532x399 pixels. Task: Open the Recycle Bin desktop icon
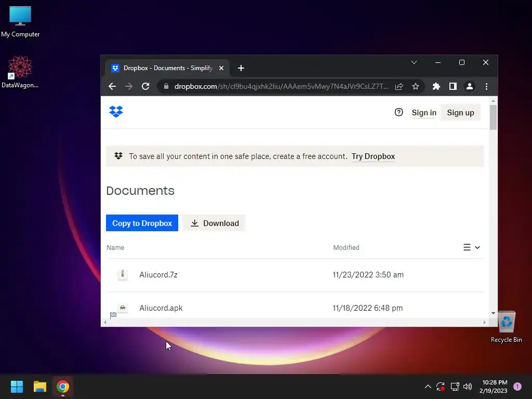tap(506, 327)
